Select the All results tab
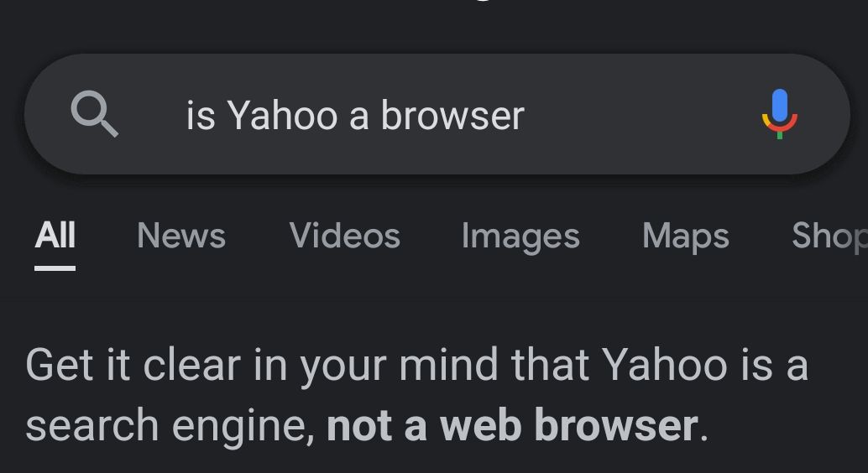868x473 pixels. 55,235
